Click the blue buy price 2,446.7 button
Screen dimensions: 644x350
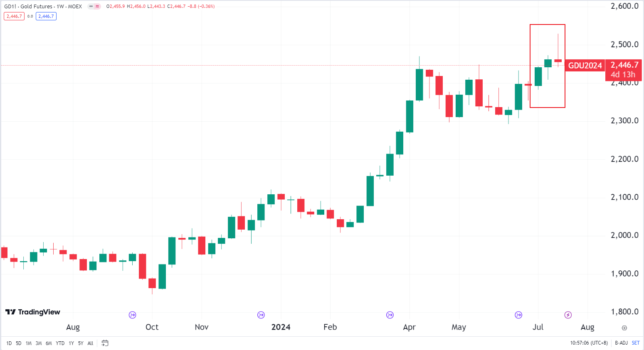point(46,16)
